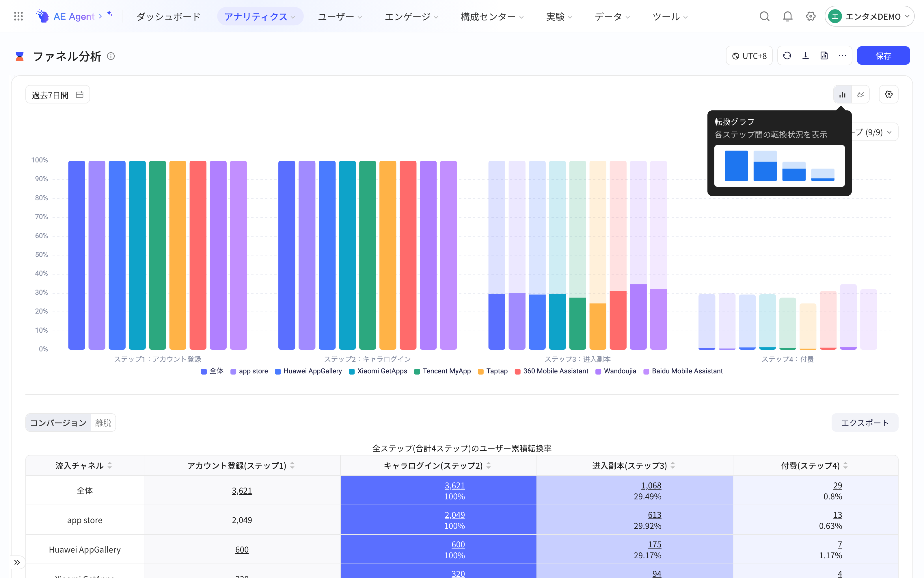This screenshot has height=578, width=924.
Task: Click the calendar icon in 過去7日間
Action: click(79, 95)
